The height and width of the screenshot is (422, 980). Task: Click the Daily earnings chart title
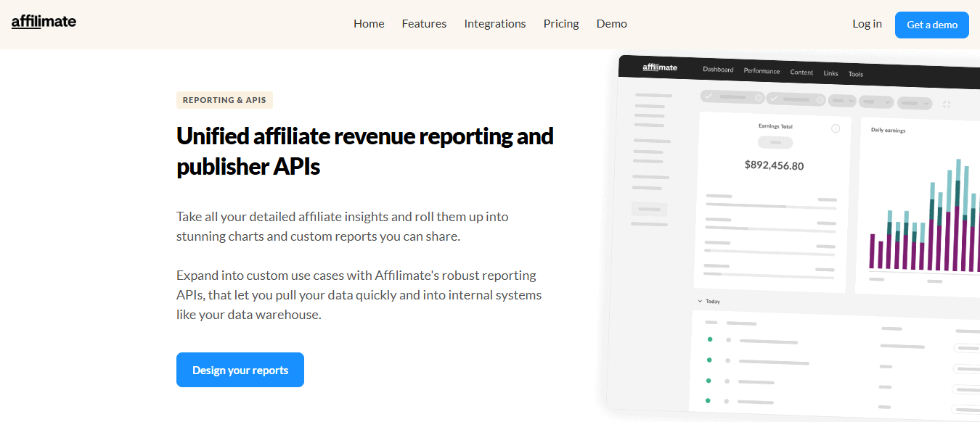(x=888, y=131)
